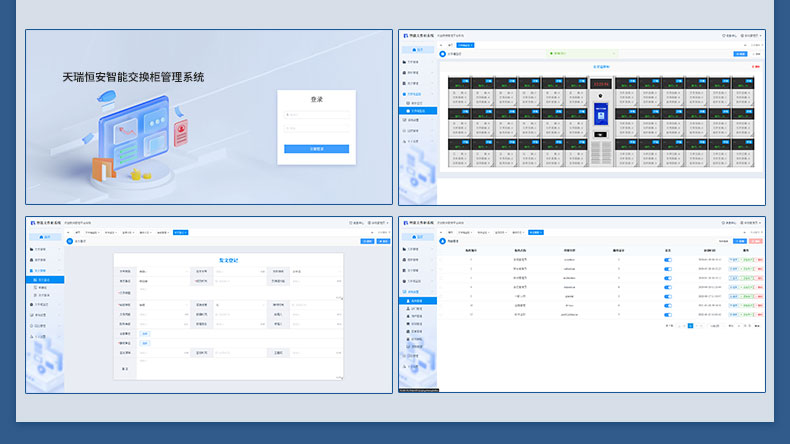Click the blue login button on the login card
790x444 pixels.
click(x=316, y=149)
